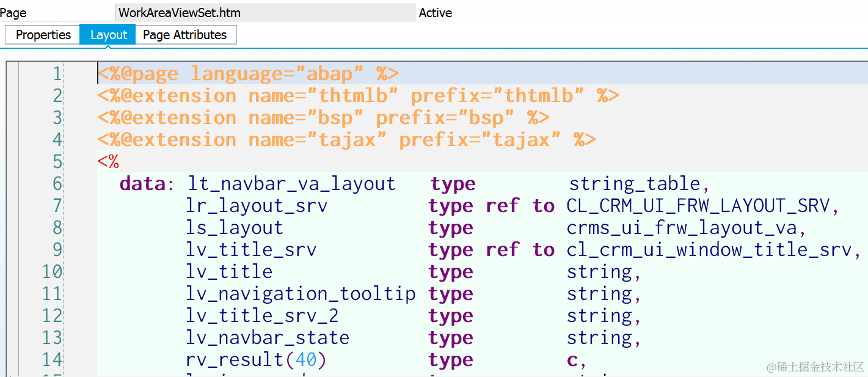Open the Properties tab
Viewport: 868px width, 377px height.
43,35
